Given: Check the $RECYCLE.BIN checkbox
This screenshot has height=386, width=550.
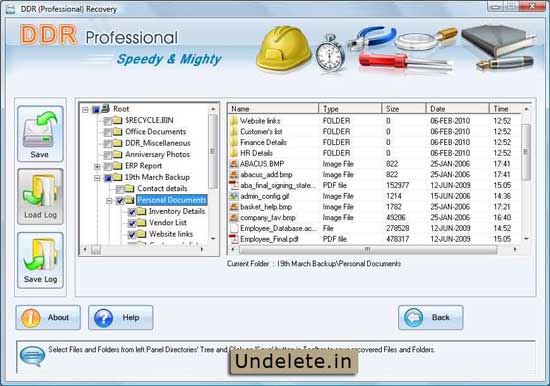Looking at the screenshot, I should (x=108, y=121).
